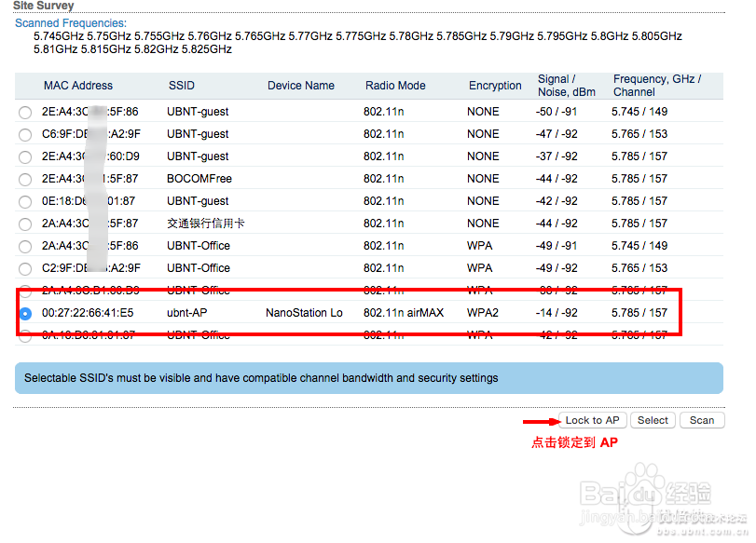This screenshot has width=756, height=543.
Task: Select the ubnt-AP radio button
Action: coord(25,313)
